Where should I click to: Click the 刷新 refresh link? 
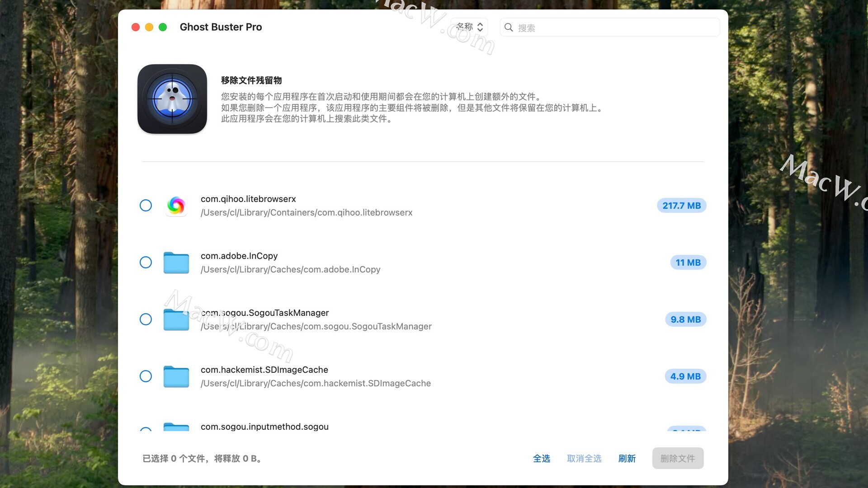pyautogui.click(x=627, y=459)
